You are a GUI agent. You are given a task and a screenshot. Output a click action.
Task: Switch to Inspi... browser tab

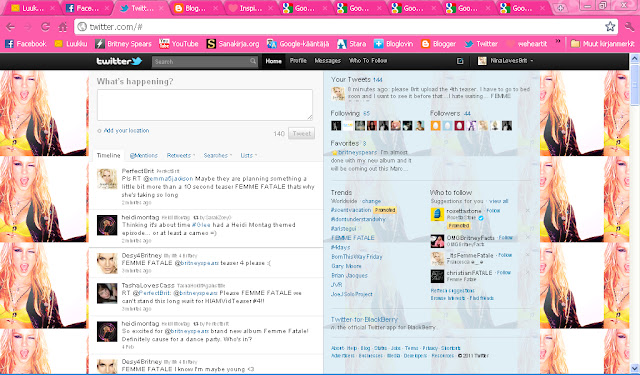coord(250,8)
